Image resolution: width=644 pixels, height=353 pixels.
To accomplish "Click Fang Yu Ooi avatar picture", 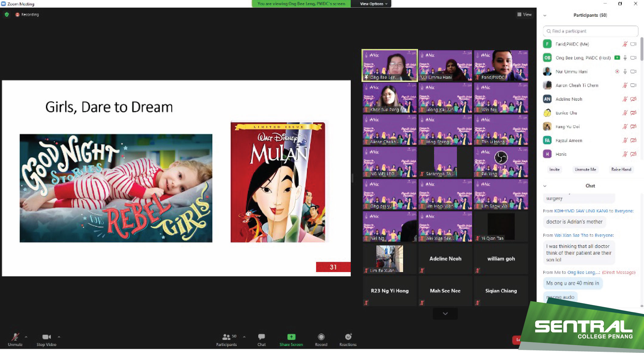I will coord(547,126).
